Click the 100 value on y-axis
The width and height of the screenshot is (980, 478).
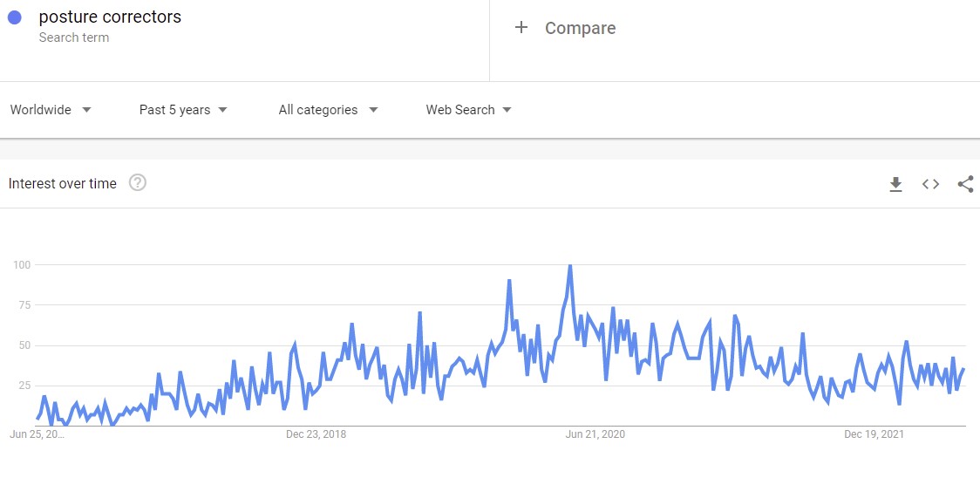click(x=20, y=264)
